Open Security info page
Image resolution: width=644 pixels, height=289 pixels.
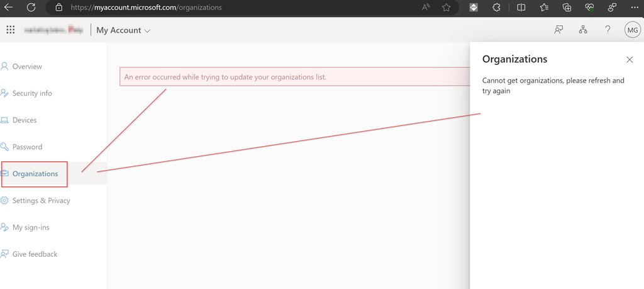[32, 93]
